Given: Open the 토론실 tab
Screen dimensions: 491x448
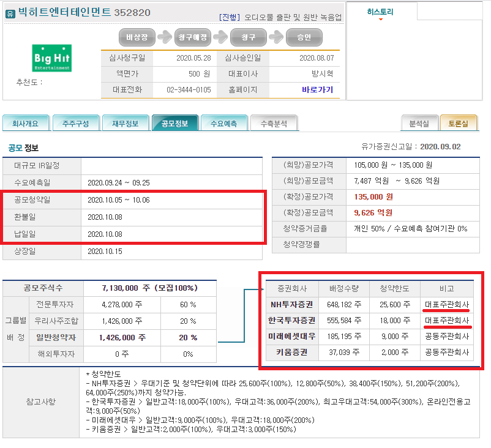Looking at the screenshot, I should point(459,123).
